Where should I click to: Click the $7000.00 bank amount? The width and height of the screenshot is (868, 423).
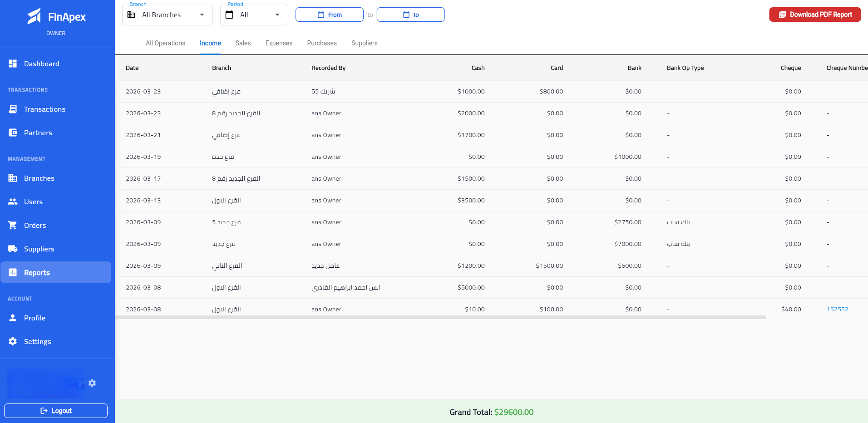(x=627, y=244)
